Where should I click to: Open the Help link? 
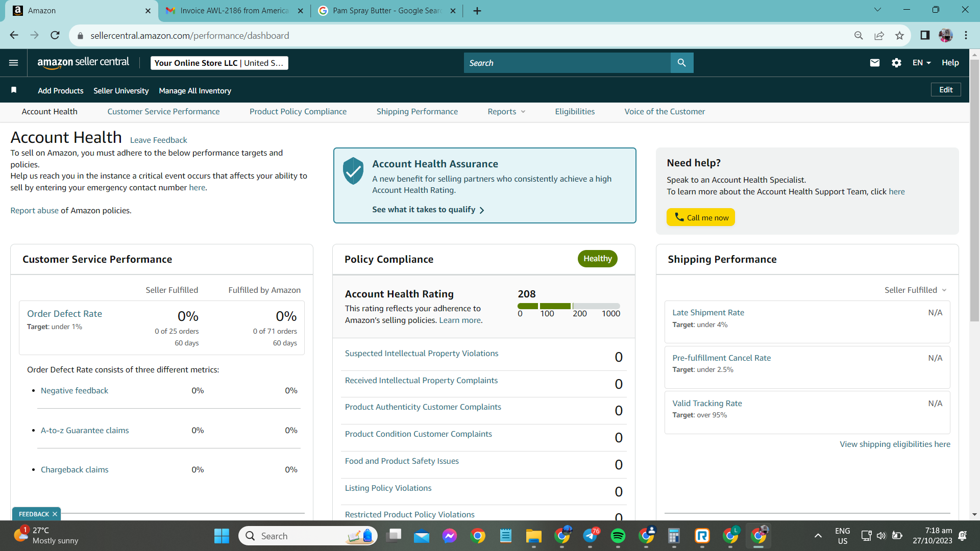[x=950, y=63]
